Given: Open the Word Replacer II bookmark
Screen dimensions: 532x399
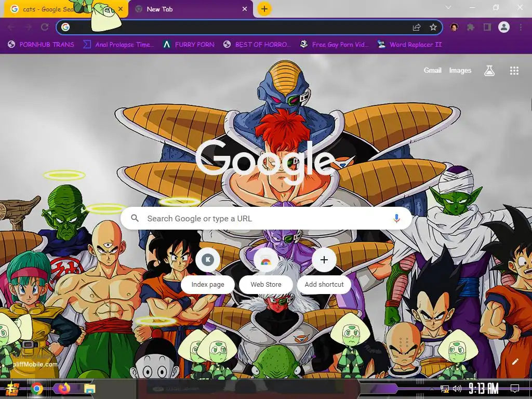Looking at the screenshot, I should pyautogui.click(x=409, y=45).
